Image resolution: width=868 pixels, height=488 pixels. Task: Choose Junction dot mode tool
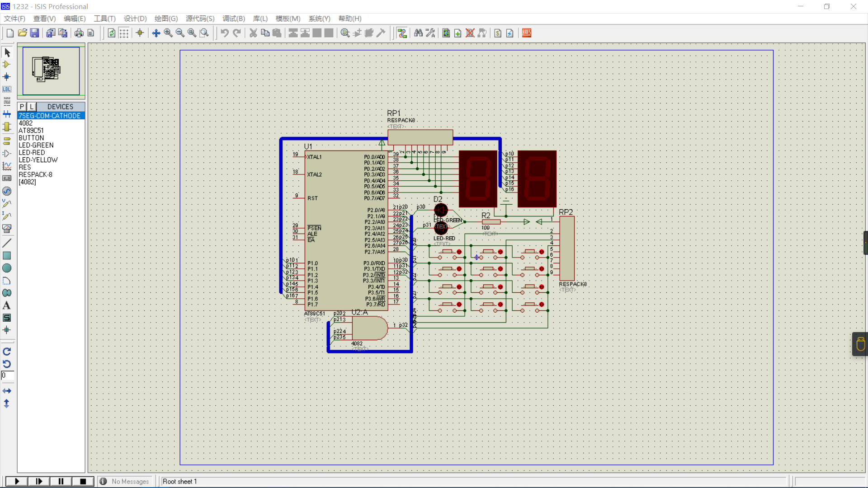pos(7,77)
